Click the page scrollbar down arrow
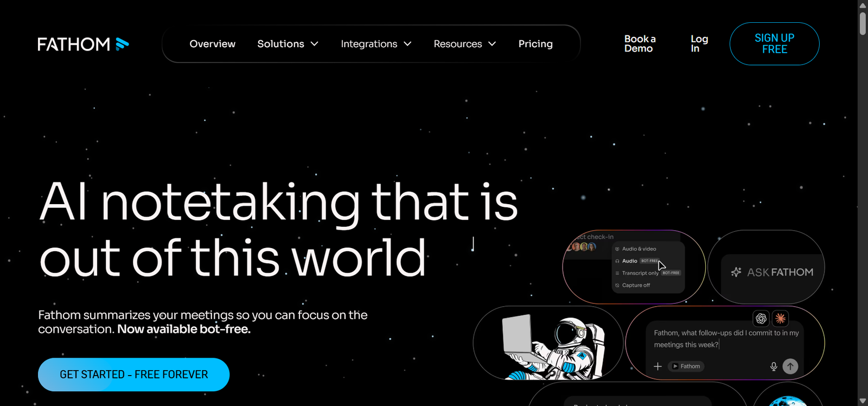The width and height of the screenshot is (868, 406). coord(863,401)
